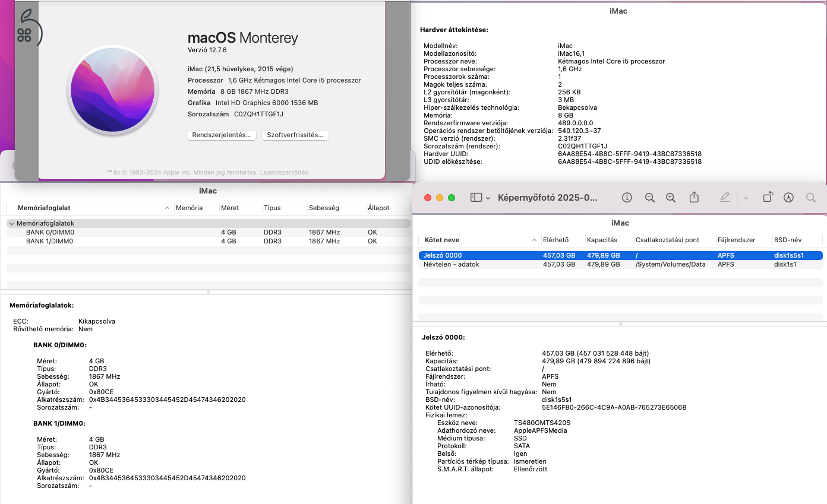827x504 pixels.
Task: Click the Bővíthető memória Nem value
Action: tap(86, 329)
